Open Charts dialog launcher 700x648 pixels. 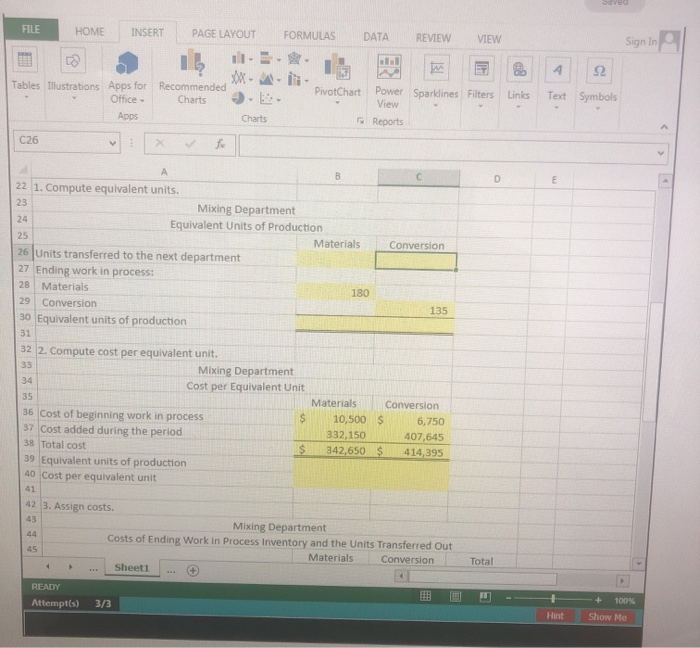[360, 121]
